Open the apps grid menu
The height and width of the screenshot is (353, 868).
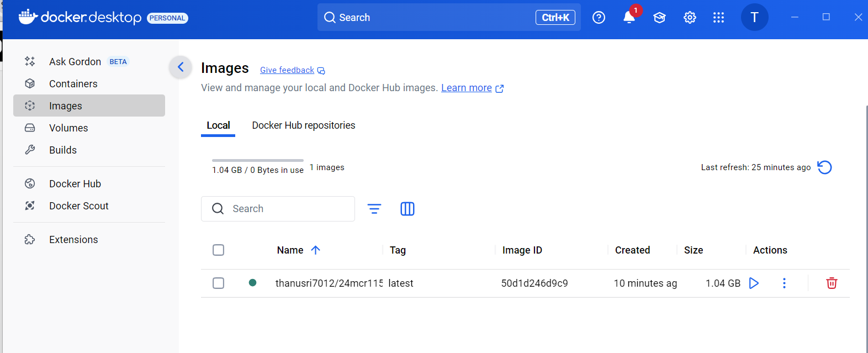(718, 18)
